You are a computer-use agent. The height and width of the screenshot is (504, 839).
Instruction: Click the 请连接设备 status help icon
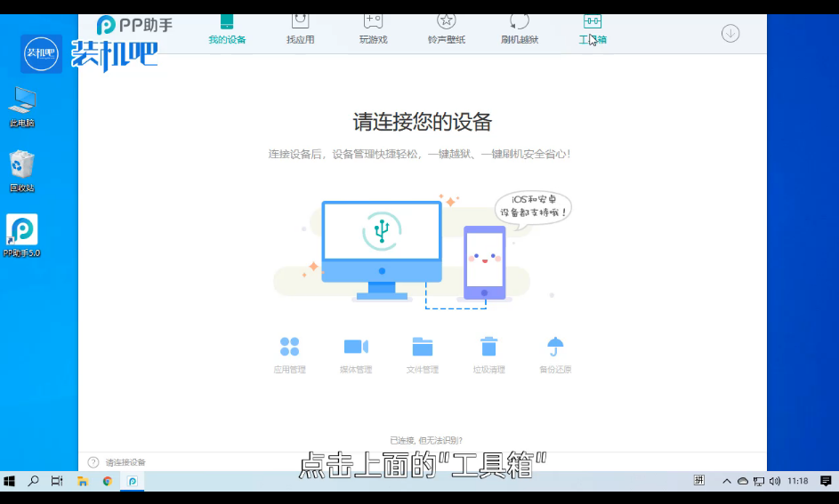(x=93, y=462)
